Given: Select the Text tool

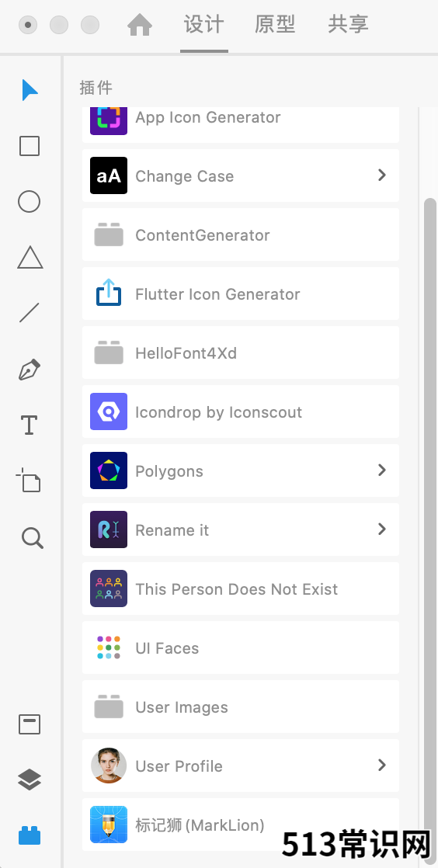Looking at the screenshot, I should click(x=30, y=425).
